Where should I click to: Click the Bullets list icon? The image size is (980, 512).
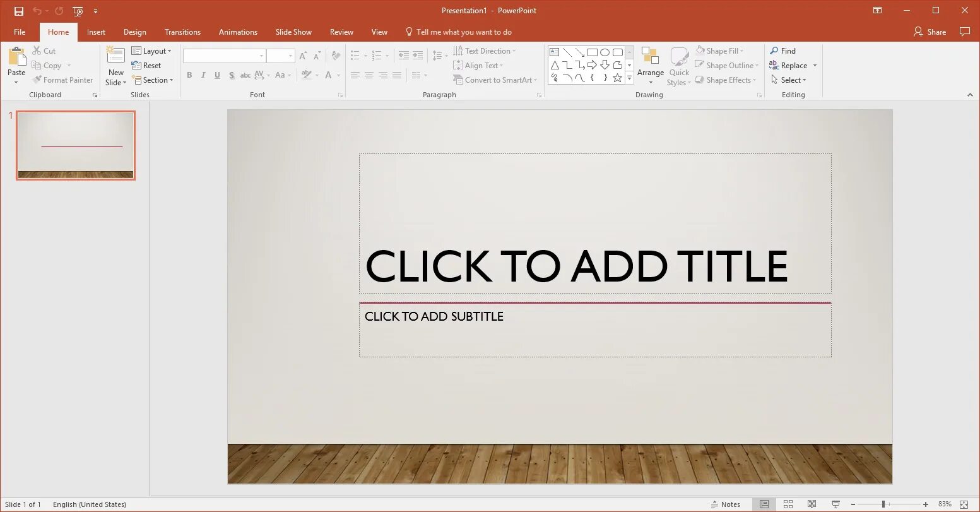[355, 56]
